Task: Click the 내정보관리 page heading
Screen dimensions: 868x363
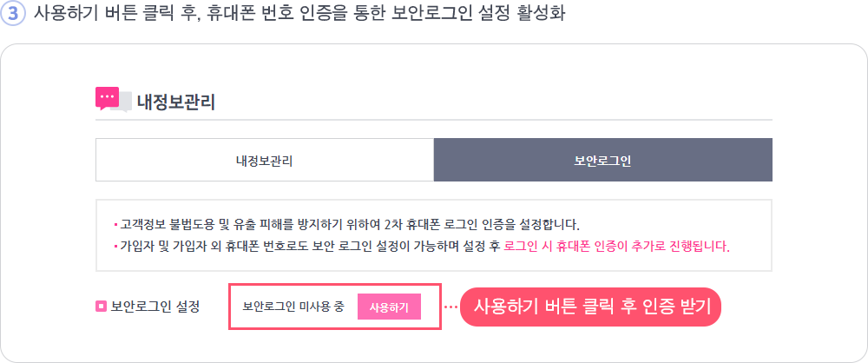Action: point(175,102)
